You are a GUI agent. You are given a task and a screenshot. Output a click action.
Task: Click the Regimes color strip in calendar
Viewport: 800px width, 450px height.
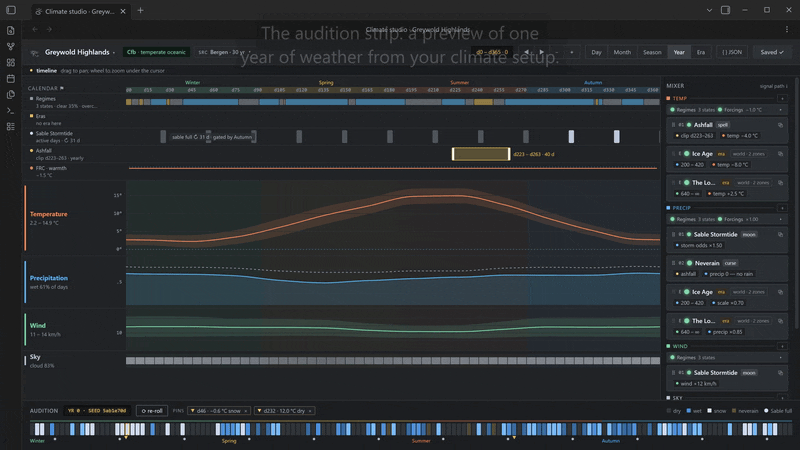tap(393, 102)
